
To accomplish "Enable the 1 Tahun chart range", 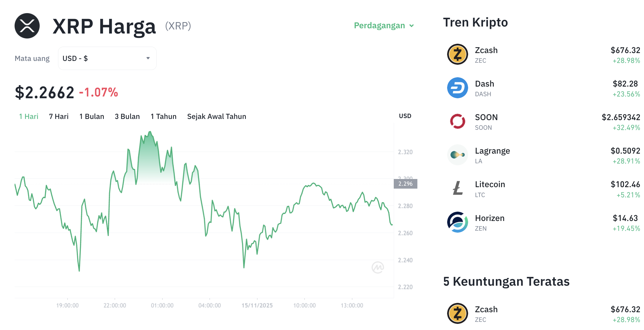I will [x=163, y=116].
